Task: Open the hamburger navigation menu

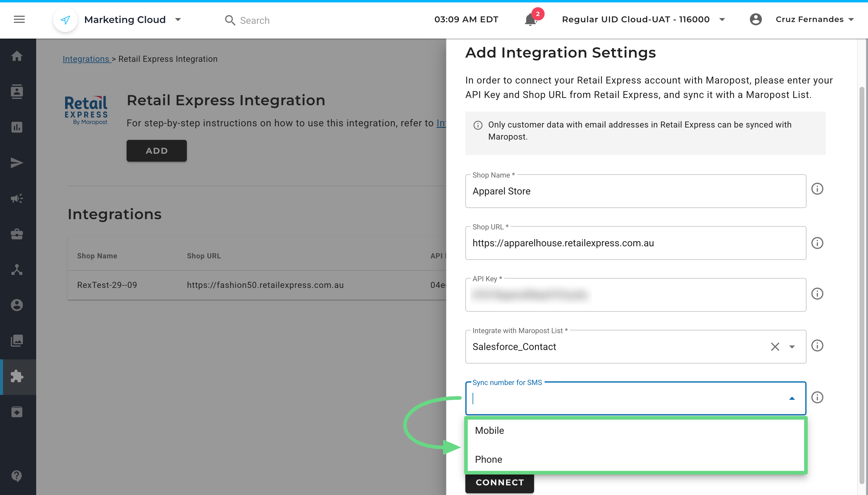Action: pyautogui.click(x=19, y=19)
